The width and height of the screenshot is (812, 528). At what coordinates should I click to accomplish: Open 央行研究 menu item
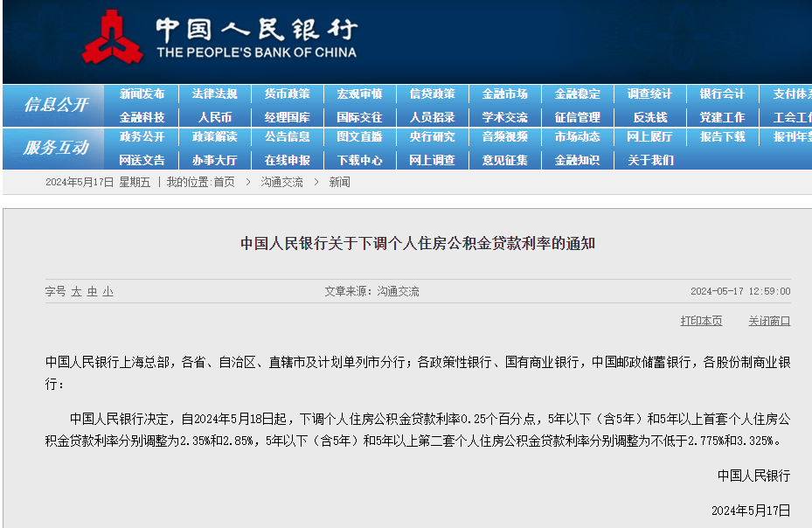[x=432, y=136]
